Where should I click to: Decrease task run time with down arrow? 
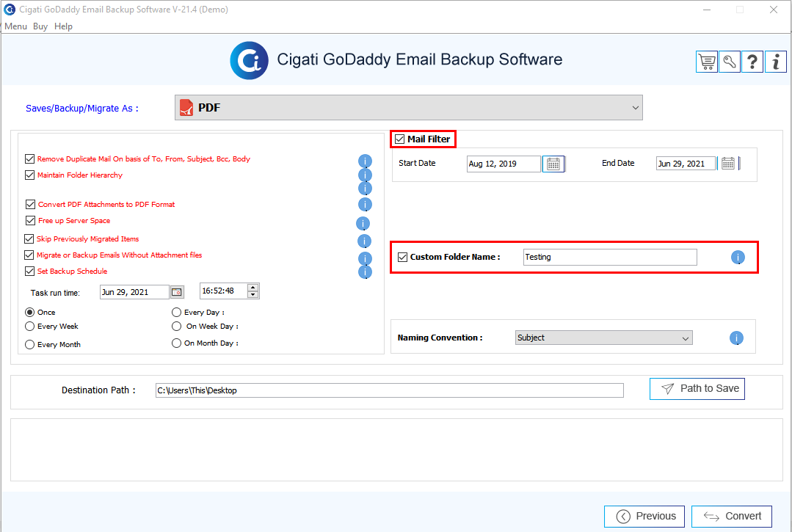tap(253, 295)
